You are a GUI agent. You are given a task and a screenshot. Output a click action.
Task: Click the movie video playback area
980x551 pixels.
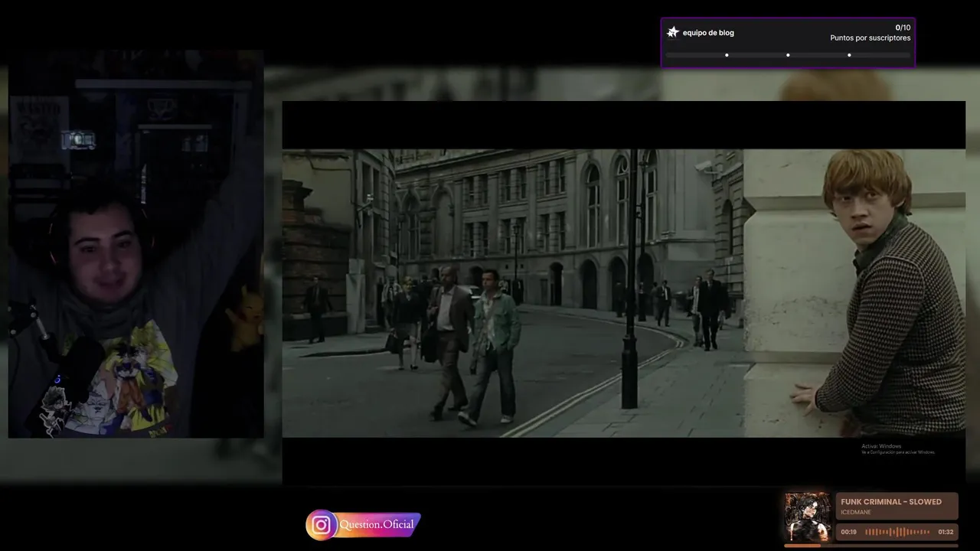(x=624, y=293)
